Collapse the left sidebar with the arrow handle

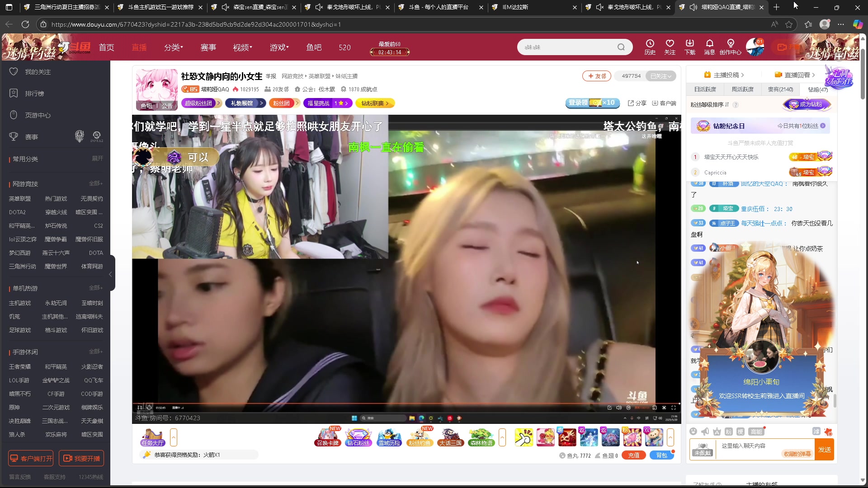click(110, 274)
